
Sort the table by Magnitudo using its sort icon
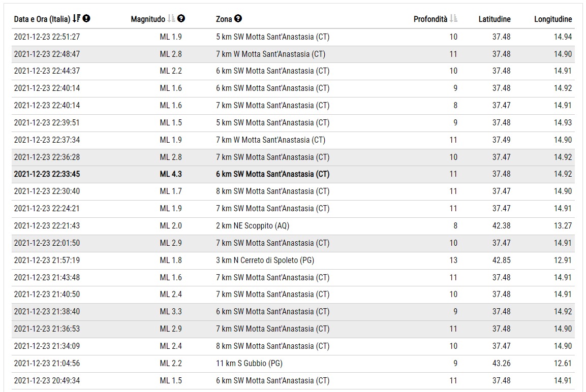171,19
